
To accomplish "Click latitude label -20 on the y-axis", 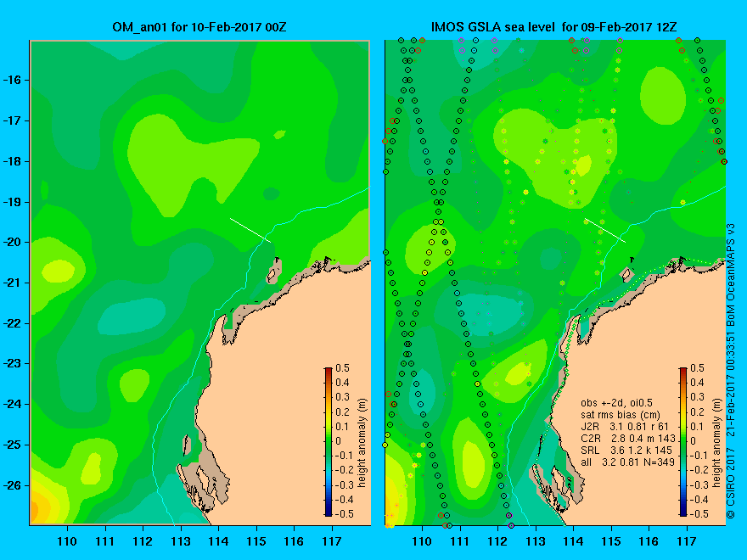I will pos(13,242).
